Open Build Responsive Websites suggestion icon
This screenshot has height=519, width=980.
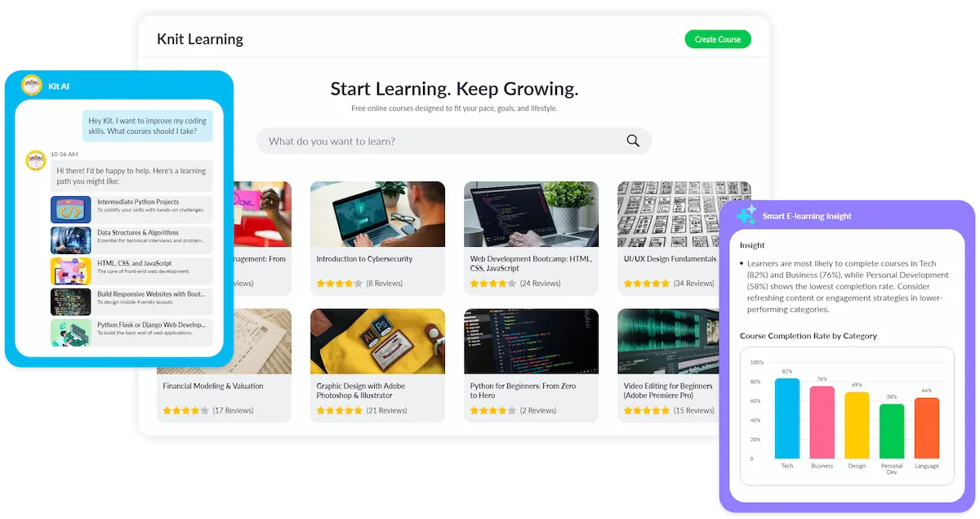71,302
